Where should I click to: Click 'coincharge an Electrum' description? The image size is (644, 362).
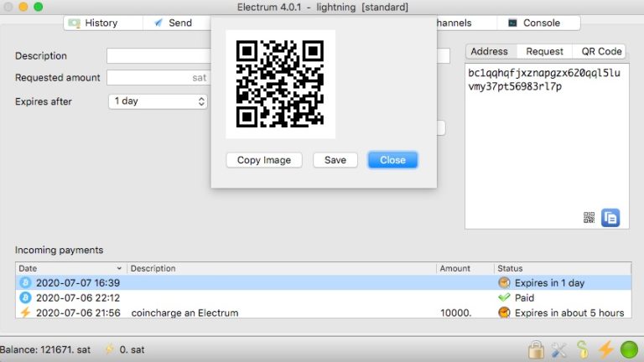pos(184,313)
